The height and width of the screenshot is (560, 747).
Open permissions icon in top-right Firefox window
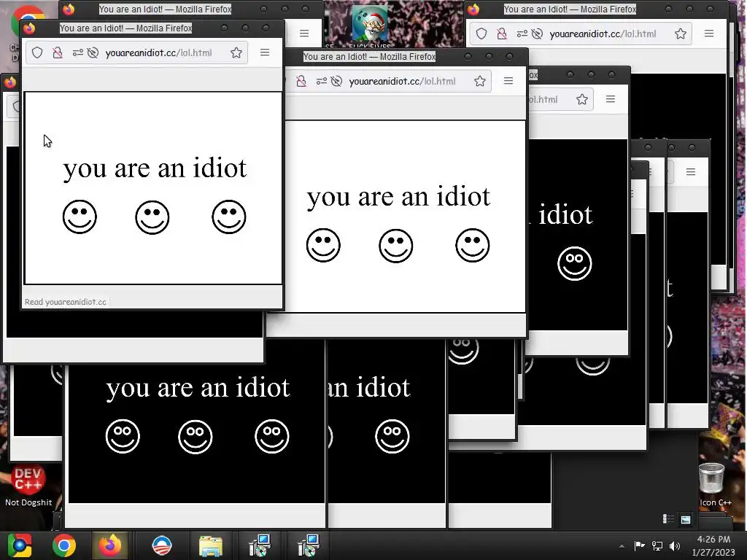[522, 34]
